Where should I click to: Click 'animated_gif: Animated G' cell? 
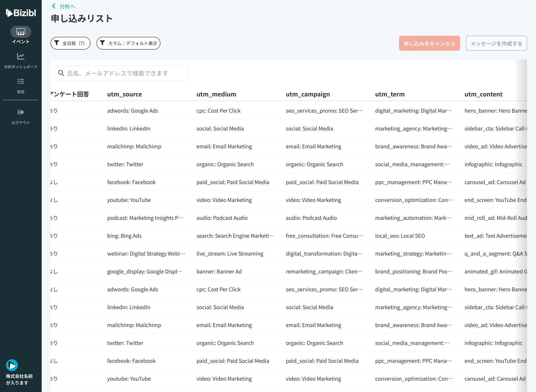click(x=496, y=271)
